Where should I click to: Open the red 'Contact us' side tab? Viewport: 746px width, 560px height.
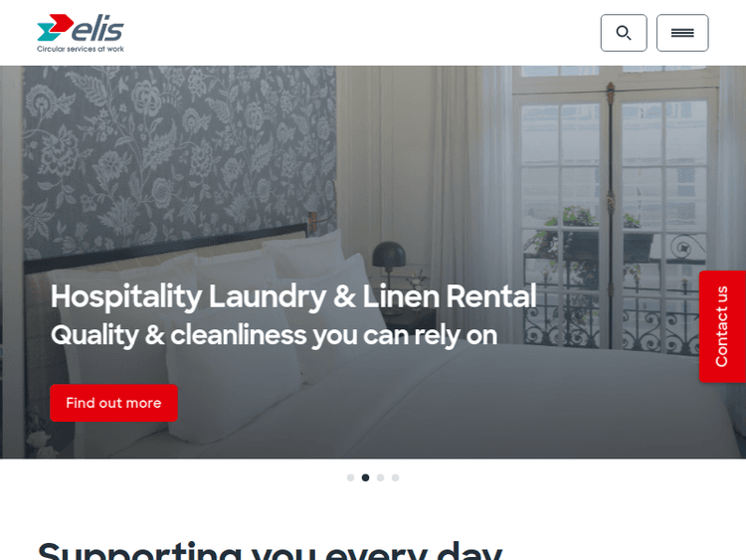click(722, 326)
